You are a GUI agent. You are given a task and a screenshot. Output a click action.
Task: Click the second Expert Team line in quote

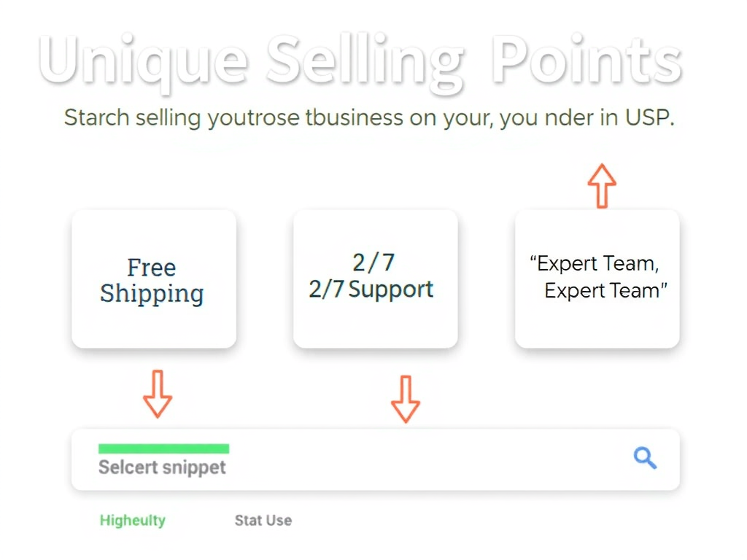pos(605,290)
